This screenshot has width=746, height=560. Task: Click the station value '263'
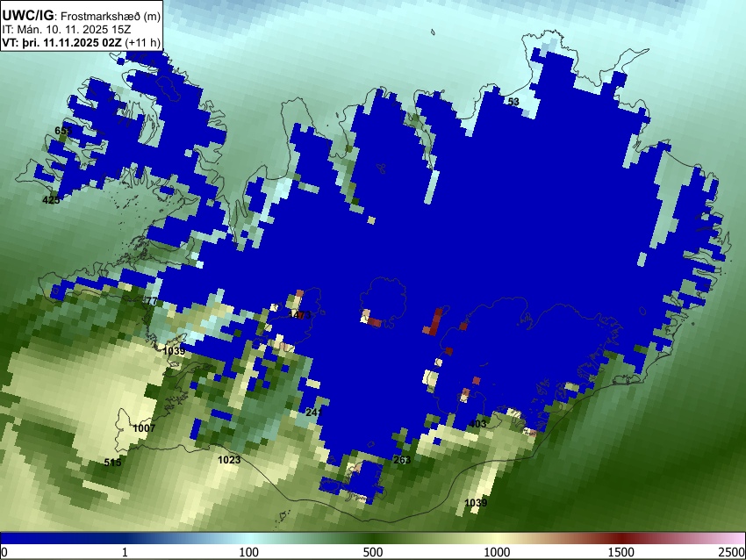point(402,460)
